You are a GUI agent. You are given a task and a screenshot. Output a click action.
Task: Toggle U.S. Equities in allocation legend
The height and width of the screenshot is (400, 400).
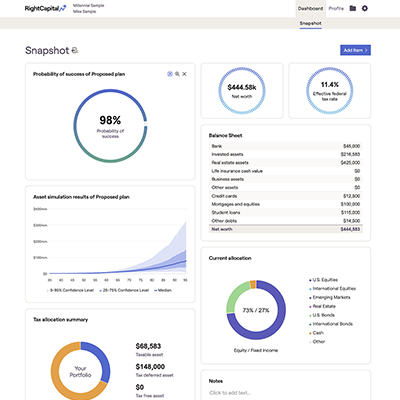[323, 280]
